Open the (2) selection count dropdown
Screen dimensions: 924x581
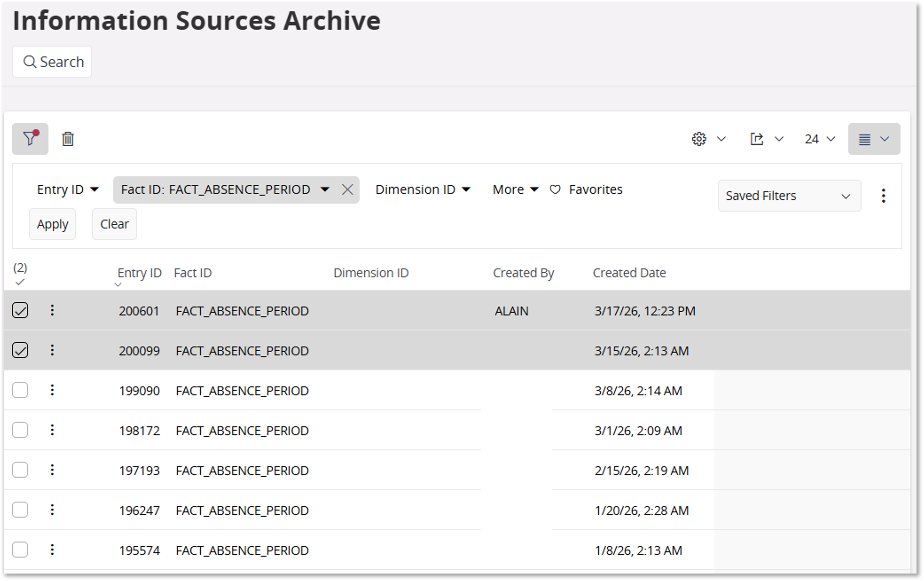tap(20, 274)
